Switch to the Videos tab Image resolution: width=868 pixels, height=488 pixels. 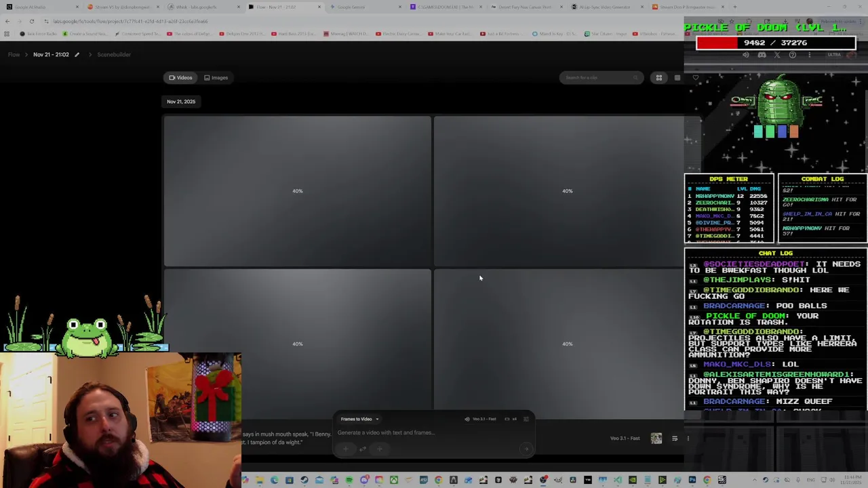point(180,77)
